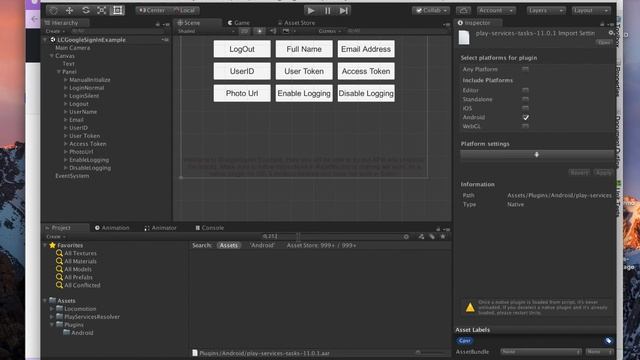Click the UserID button in Scene
The width and height of the screenshot is (640, 360).
pyautogui.click(x=242, y=71)
